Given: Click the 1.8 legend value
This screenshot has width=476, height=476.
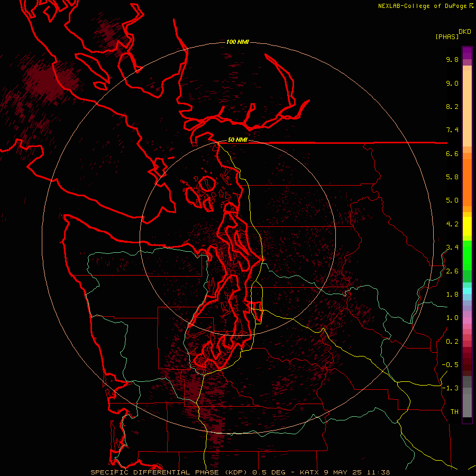Looking at the screenshot, I should 452,295.
